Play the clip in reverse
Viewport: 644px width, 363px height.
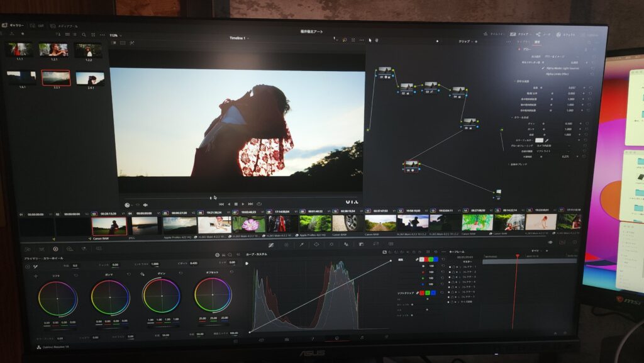(x=229, y=204)
